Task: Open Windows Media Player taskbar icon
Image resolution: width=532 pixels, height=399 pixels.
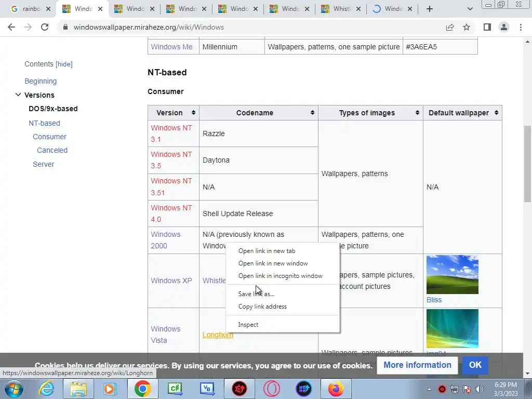Action: coord(110,389)
